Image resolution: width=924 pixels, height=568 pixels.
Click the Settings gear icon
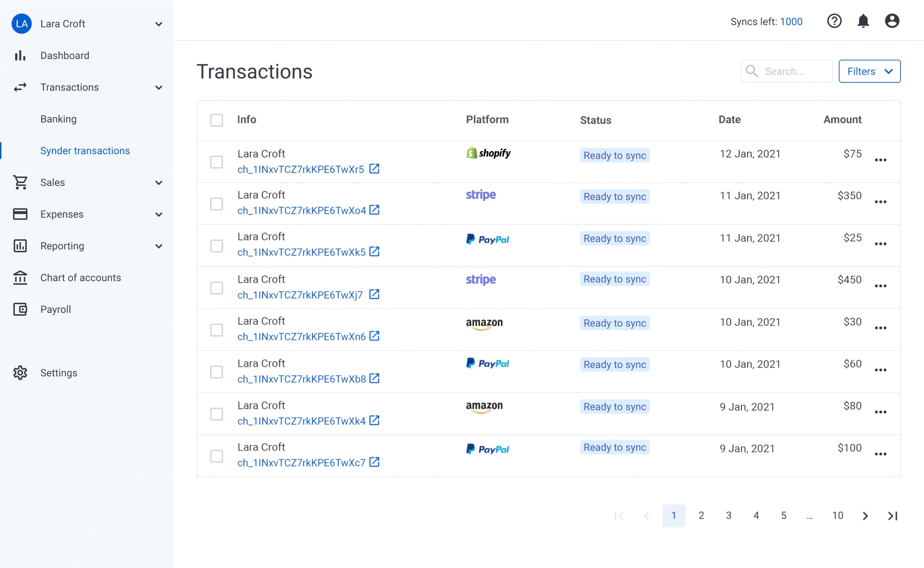(20, 373)
